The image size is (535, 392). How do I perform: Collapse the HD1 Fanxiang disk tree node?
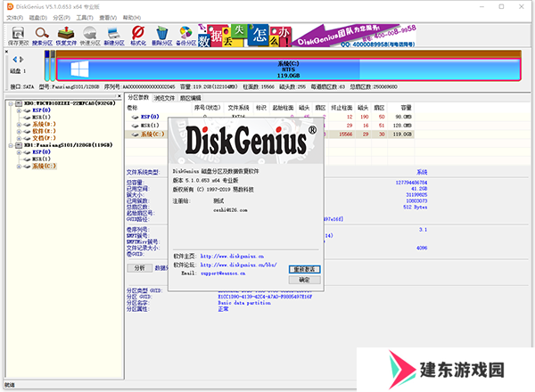11,145
